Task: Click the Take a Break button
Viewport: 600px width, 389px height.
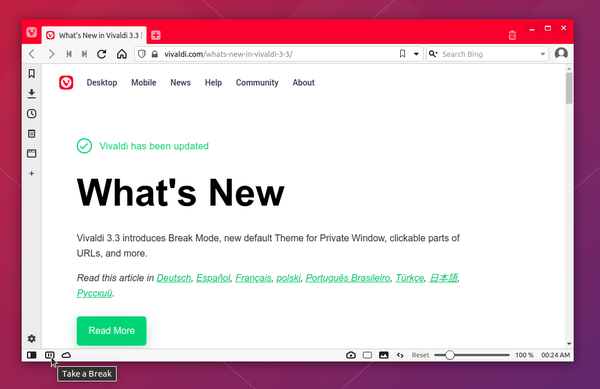Action: [x=50, y=355]
